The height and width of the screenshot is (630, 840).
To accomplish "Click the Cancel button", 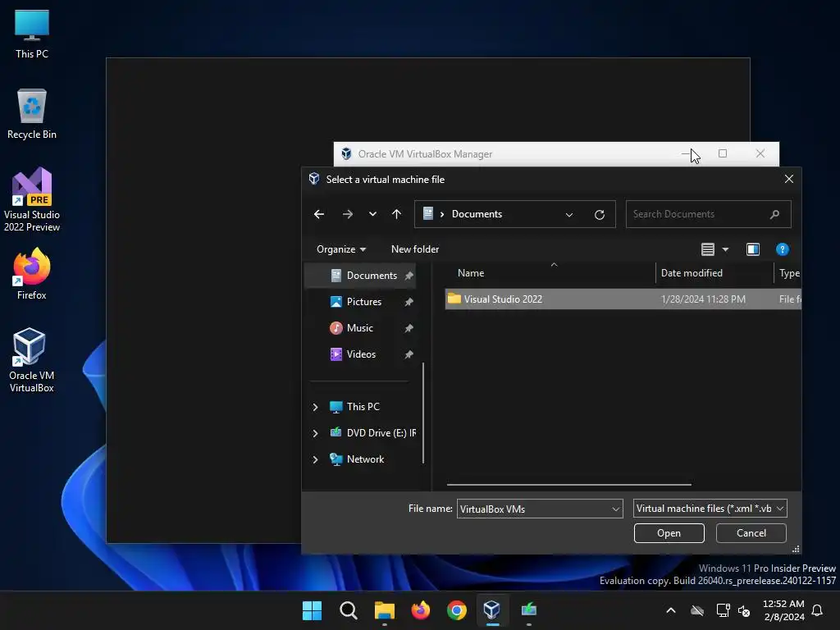I will coord(751,533).
